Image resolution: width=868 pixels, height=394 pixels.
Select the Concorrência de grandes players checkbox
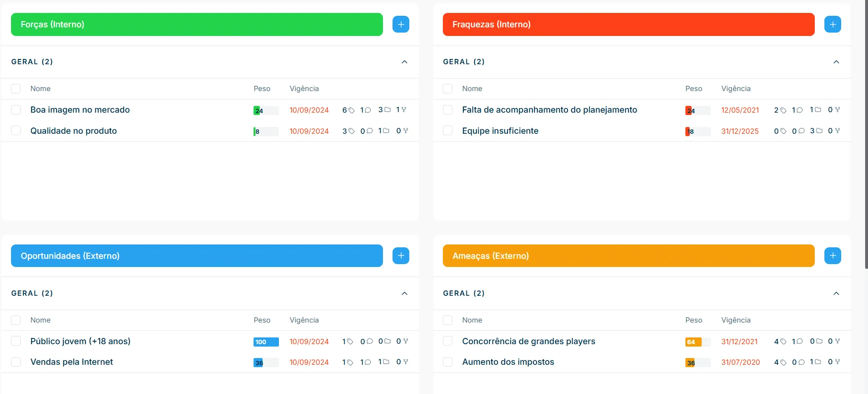coord(448,341)
